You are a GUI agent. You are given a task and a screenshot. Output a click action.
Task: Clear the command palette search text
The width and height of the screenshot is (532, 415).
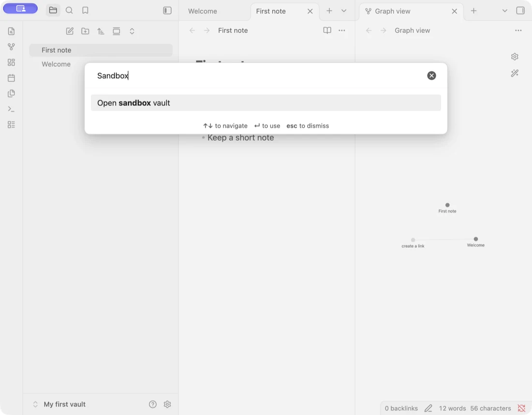(x=431, y=76)
